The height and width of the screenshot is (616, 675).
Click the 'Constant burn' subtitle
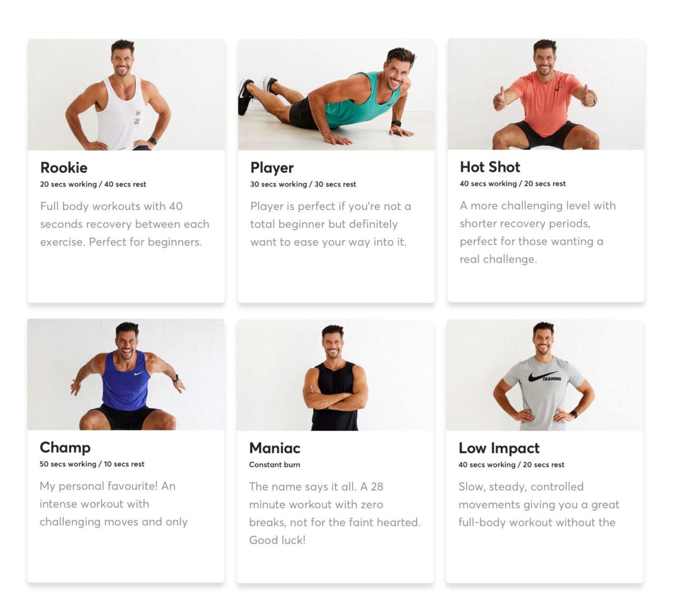(275, 465)
